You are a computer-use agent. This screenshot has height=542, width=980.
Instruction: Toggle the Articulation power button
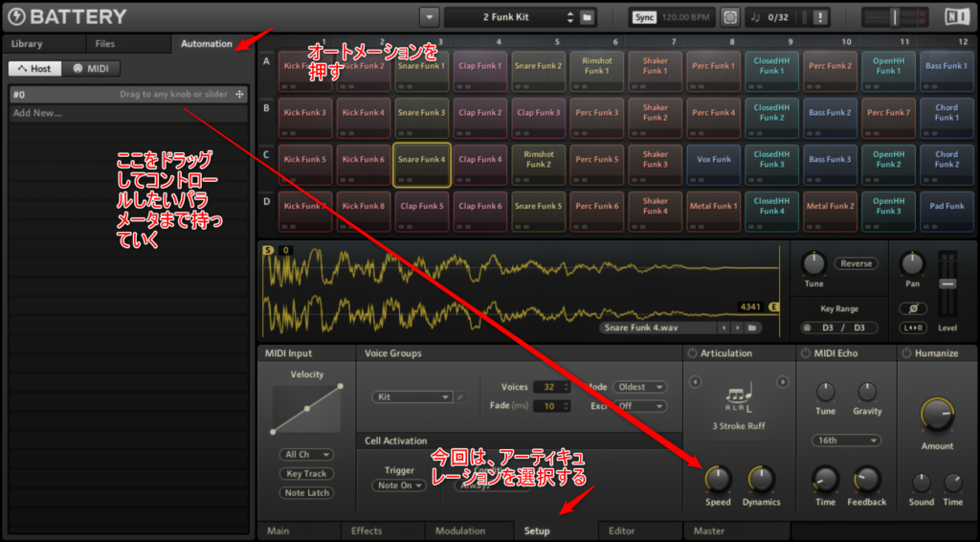693,353
